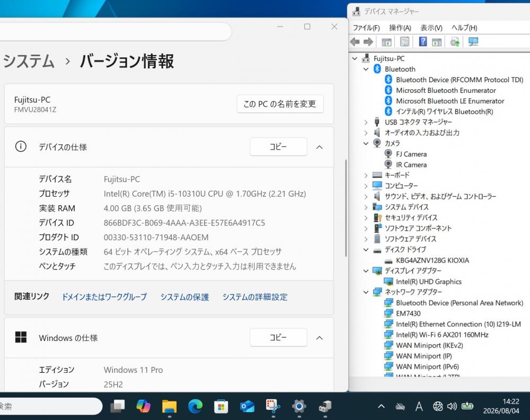Open the 操作(A) menu
This screenshot has height=420, width=530.
coord(400,28)
